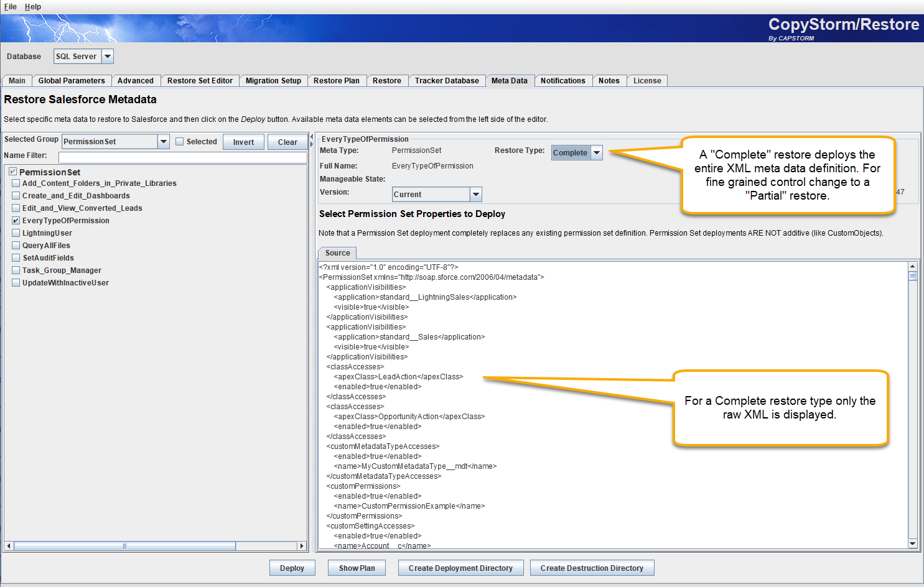Uncheck the PermissionSet root checkbox
Image resolution: width=924 pixels, height=587 pixels.
[12, 172]
